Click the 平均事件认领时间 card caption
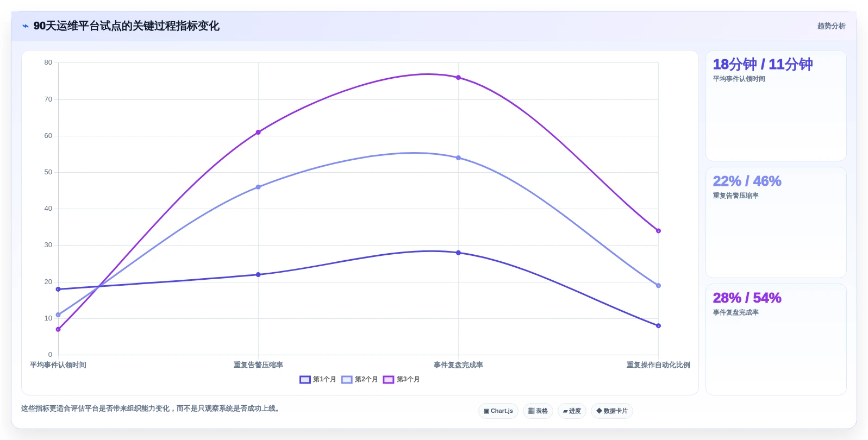This screenshot has width=868, height=440. pos(739,79)
